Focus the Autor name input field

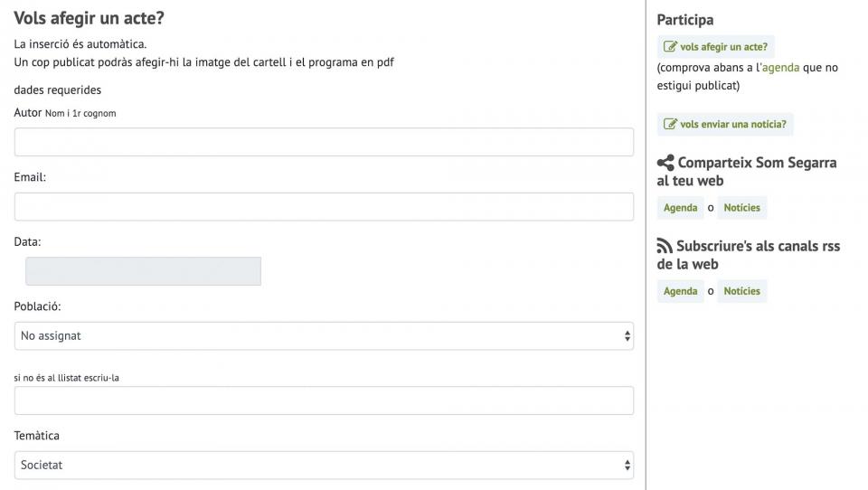pyautogui.click(x=323, y=142)
